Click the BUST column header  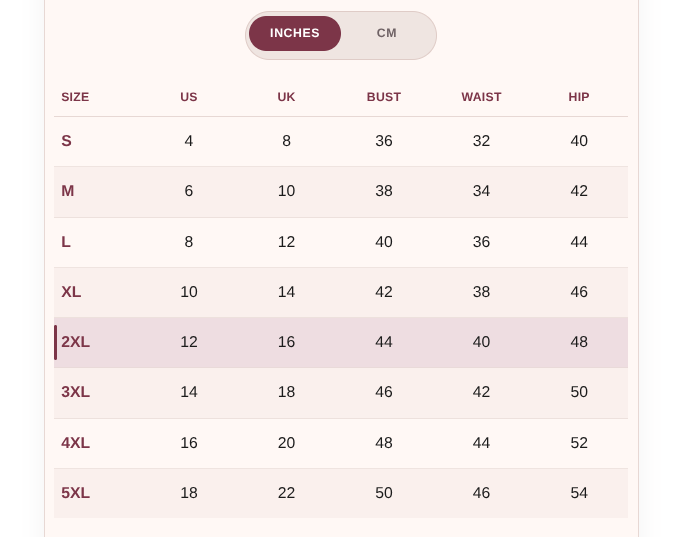tap(384, 97)
